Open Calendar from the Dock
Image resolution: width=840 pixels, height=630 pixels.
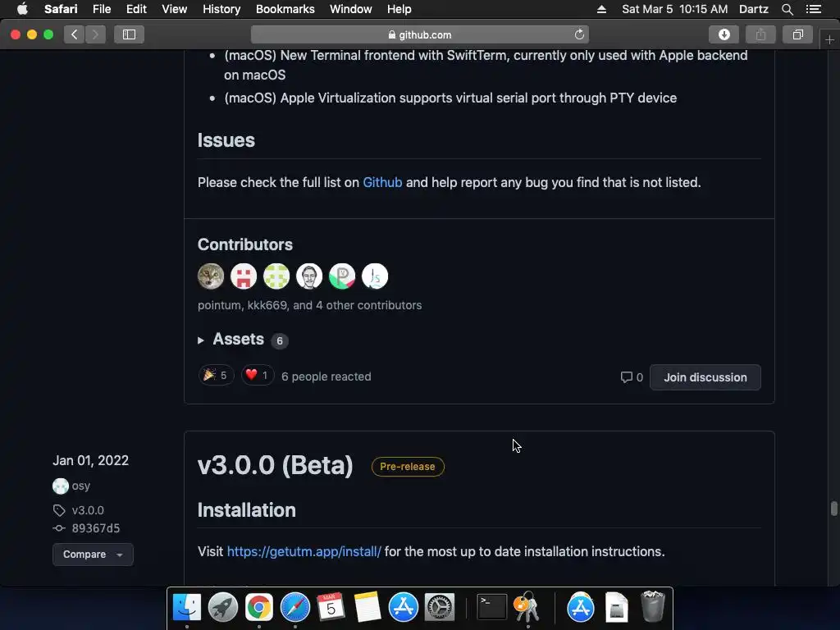pos(331,607)
